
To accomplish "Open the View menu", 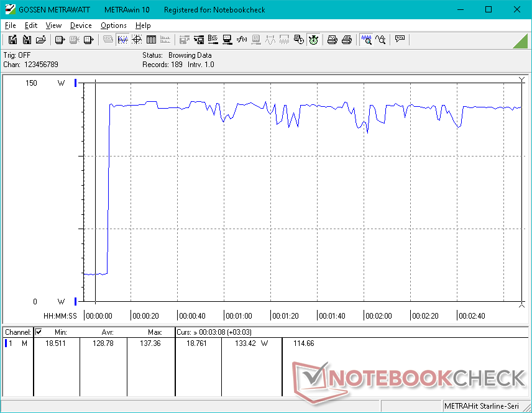I will (x=53, y=25).
